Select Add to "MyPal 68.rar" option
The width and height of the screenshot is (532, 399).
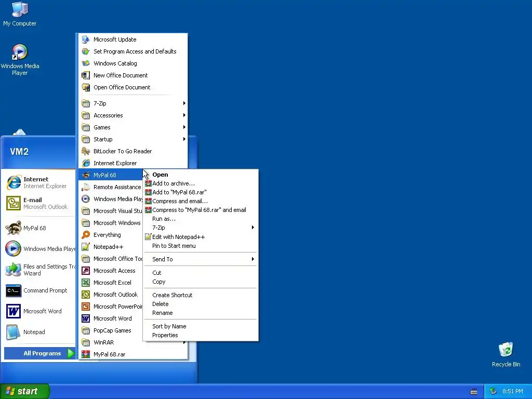point(201,192)
